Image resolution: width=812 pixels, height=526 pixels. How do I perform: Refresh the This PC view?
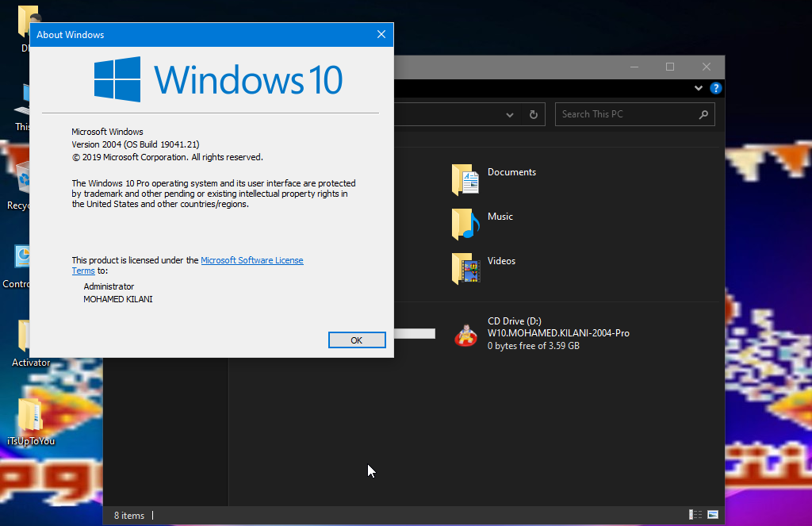pos(534,114)
